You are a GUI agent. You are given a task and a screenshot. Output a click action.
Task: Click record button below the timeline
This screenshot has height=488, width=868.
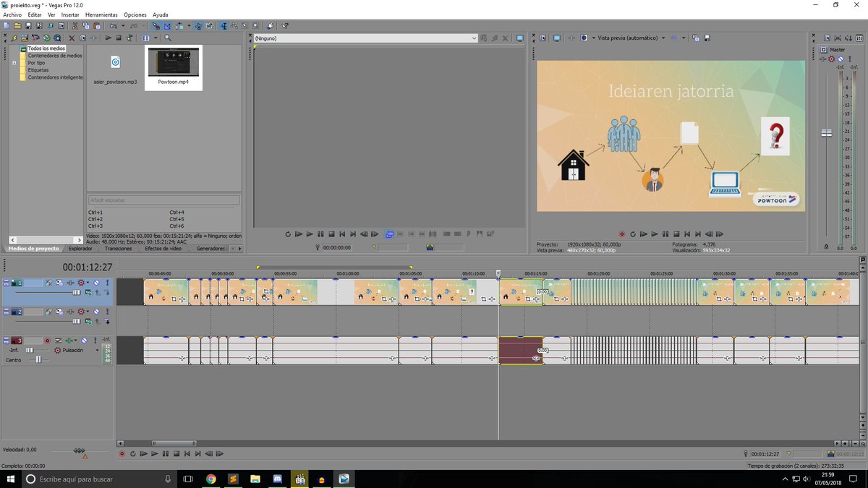(122, 453)
